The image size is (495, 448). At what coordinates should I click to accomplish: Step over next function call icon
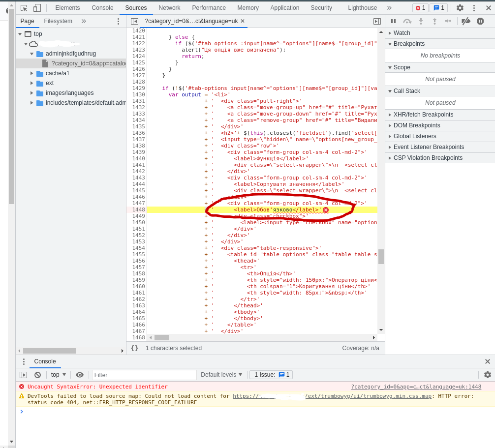click(407, 21)
